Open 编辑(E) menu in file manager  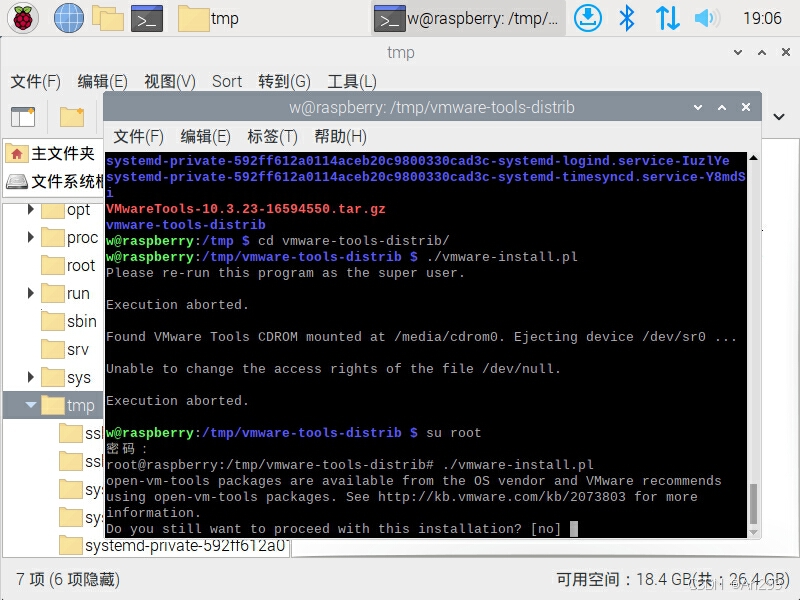tap(102, 81)
